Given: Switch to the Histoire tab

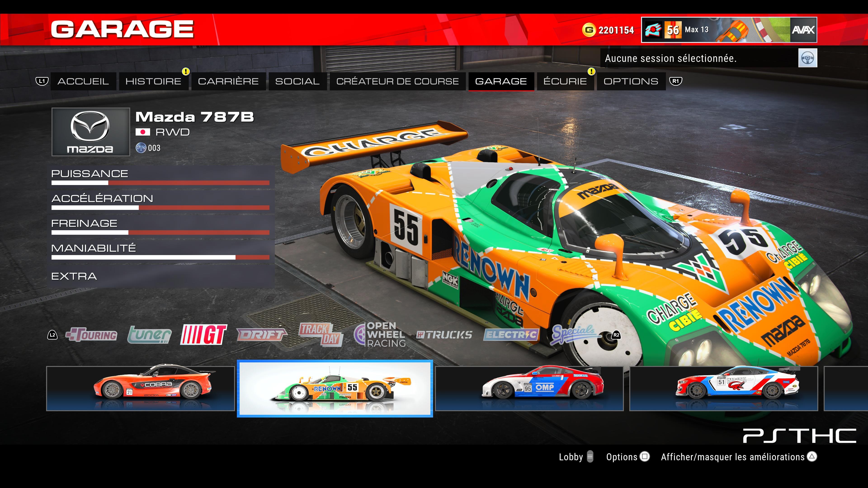Looking at the screenshot, I should point(153,81).
